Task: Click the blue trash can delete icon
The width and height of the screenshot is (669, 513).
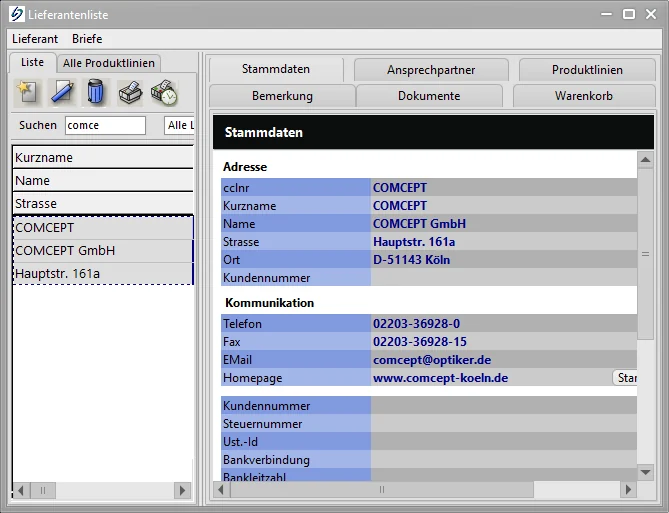Action: tap(96, 92)
